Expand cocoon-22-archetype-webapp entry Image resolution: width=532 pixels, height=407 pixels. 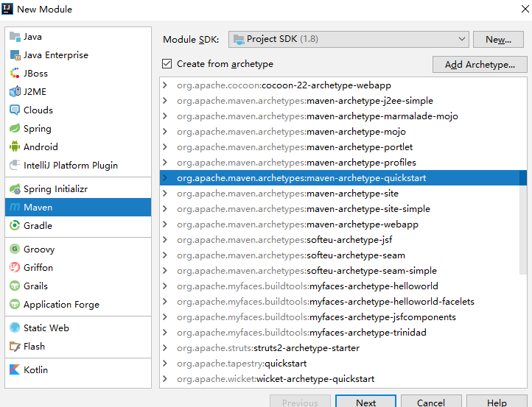pyautogui.click(x=165, y=85)
